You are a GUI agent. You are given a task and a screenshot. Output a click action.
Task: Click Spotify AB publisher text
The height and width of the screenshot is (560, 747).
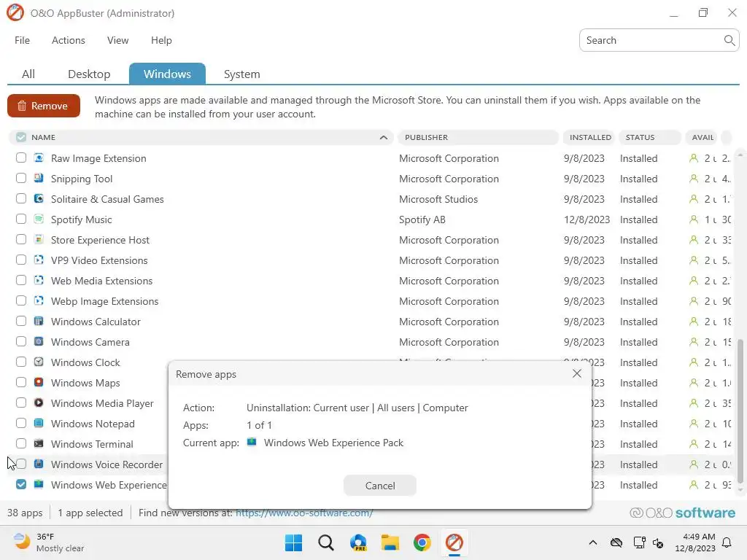click(422, 219)
